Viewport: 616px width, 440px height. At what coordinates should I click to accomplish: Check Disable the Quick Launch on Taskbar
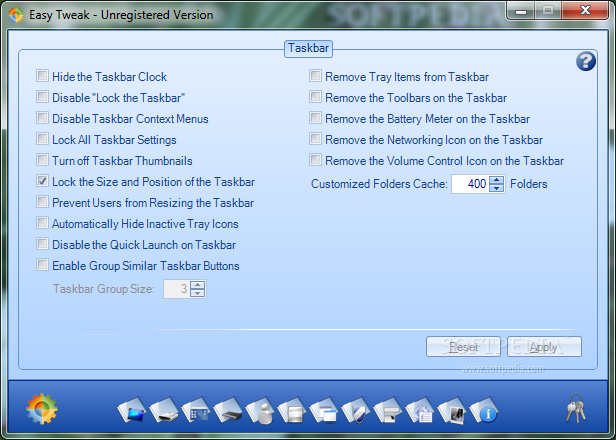[x=42, y=244]
